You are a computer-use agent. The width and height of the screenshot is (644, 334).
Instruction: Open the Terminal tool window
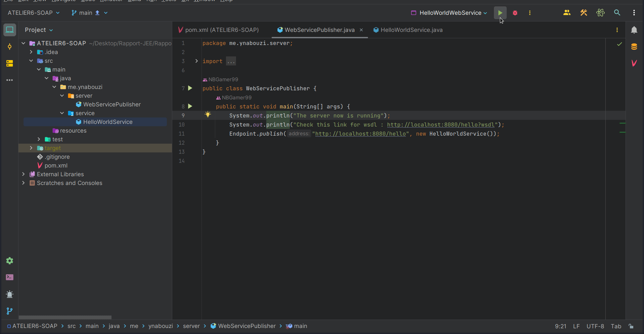[x=10, y=277]
